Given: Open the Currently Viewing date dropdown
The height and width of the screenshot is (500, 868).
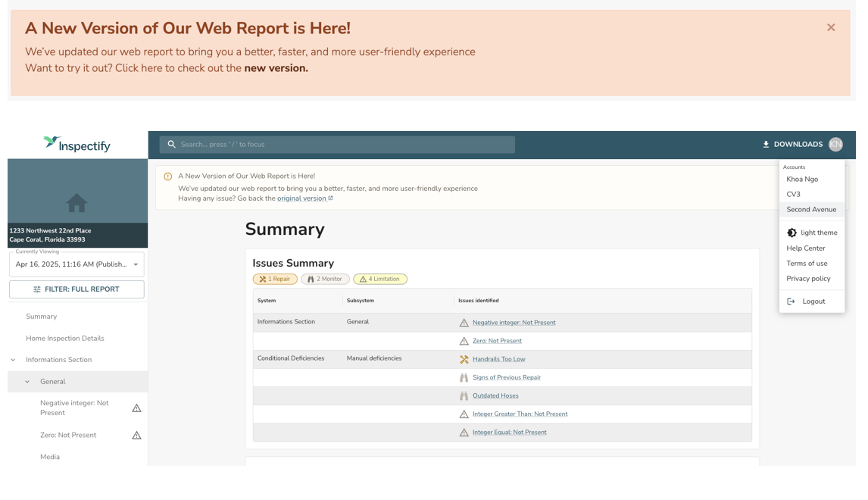Looking at the screenshot, I should [76, 264].
